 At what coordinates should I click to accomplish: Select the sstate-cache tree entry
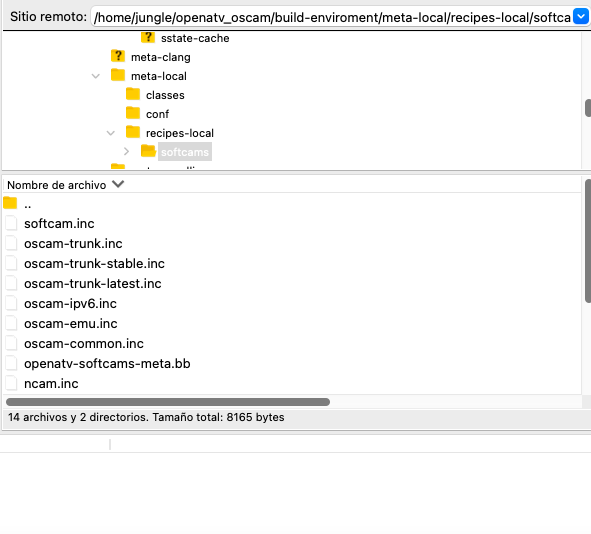tap(195, 38)
